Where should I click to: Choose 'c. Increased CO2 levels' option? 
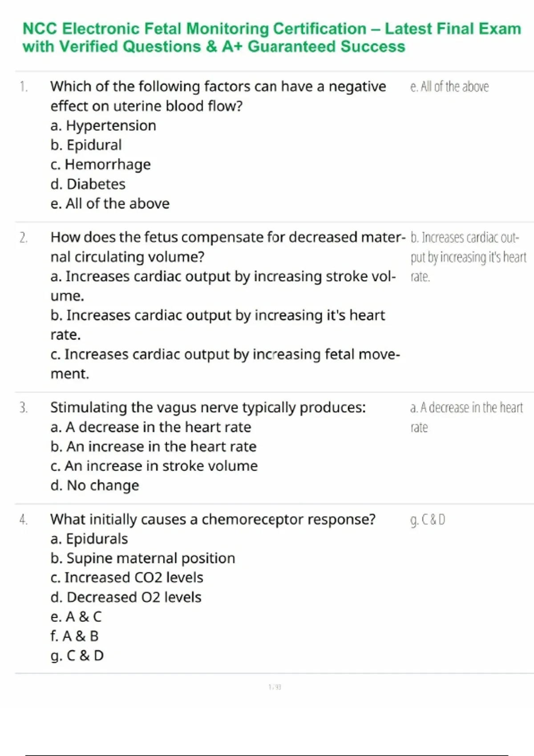127,578
